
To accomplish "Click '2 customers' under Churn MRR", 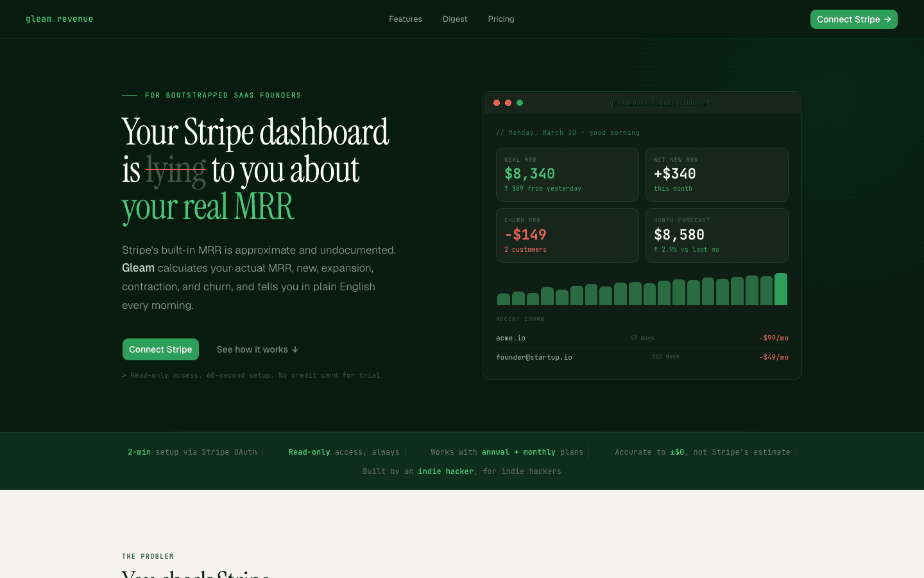I will (x=526, y=249).
